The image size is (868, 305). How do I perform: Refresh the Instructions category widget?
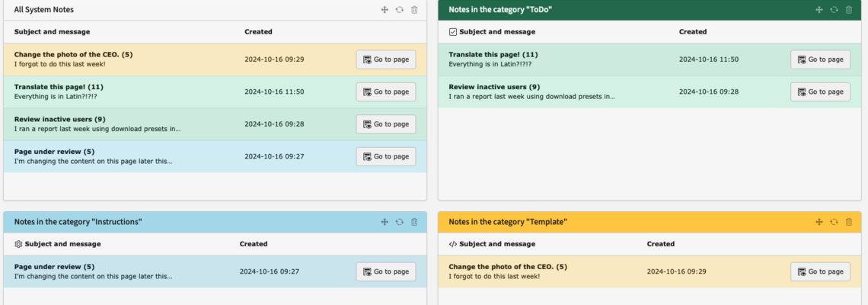(399, 222)
